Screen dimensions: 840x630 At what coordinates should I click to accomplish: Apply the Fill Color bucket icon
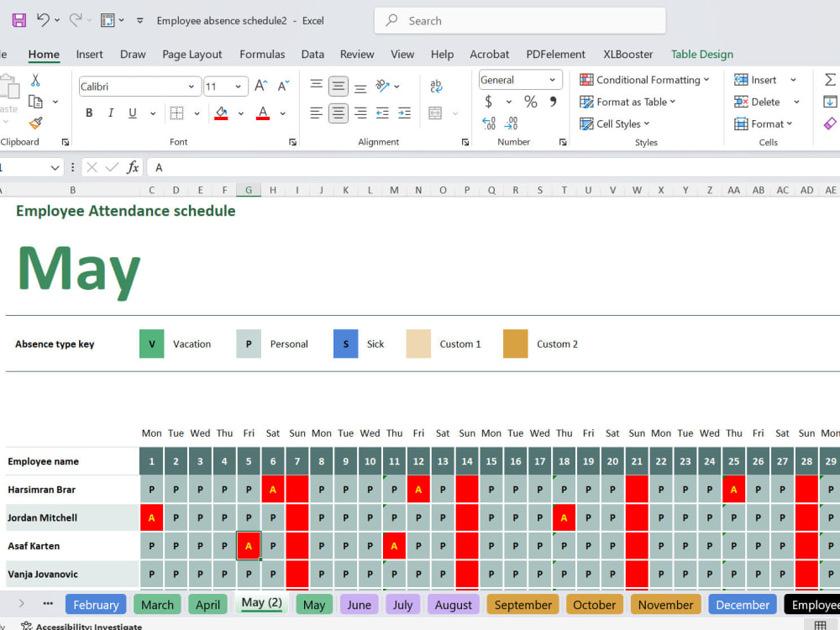click(x=221, y=113)
